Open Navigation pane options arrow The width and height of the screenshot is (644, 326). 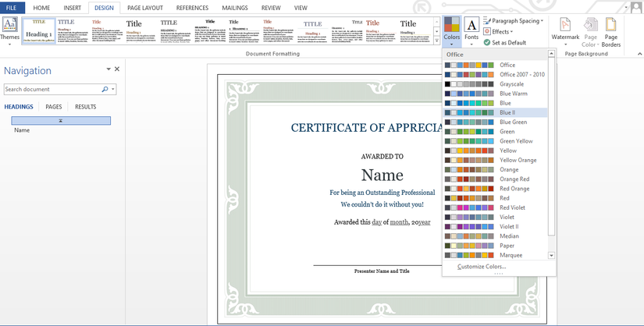tap(109, 69)
